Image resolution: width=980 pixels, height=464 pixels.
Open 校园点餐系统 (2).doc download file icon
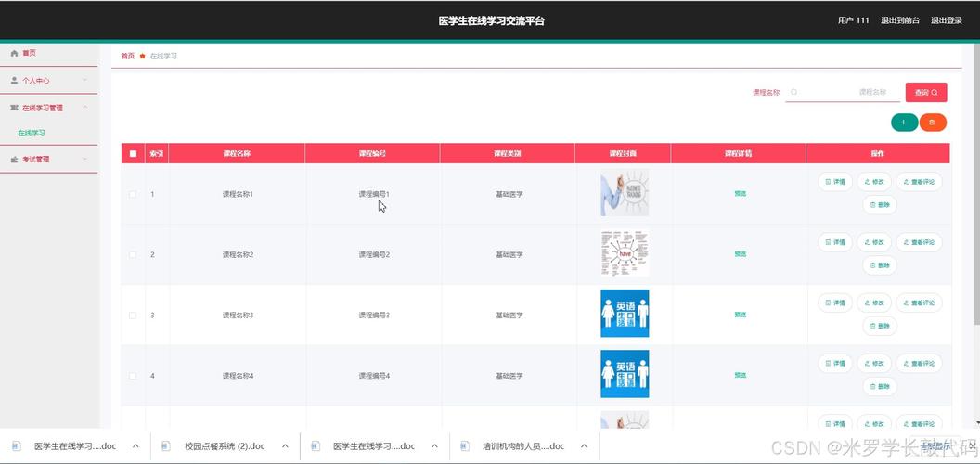[166, 445]
